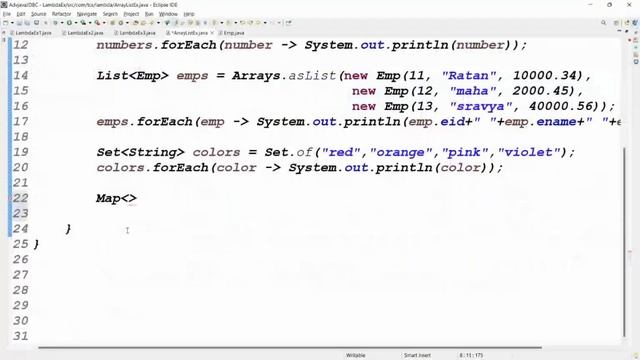
Task: Open the Search toolbar dropdown arrow
Action: [x=158, y=23]
